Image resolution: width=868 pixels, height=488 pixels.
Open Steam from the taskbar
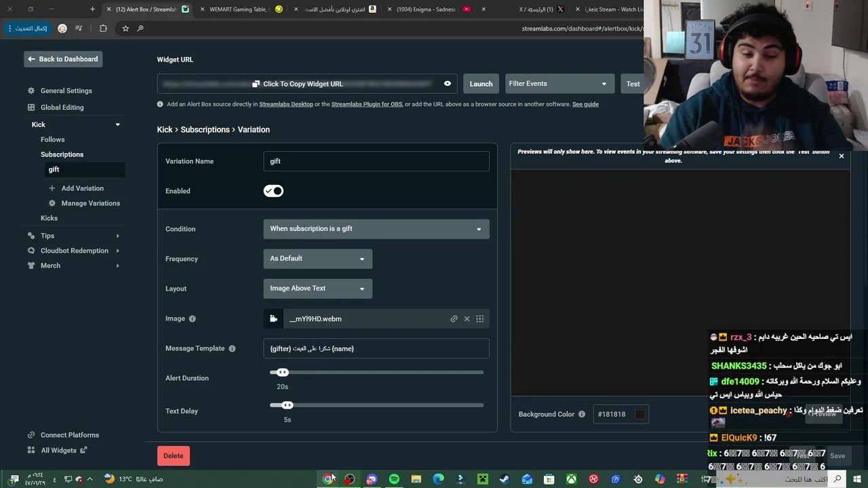click(505, 479)
